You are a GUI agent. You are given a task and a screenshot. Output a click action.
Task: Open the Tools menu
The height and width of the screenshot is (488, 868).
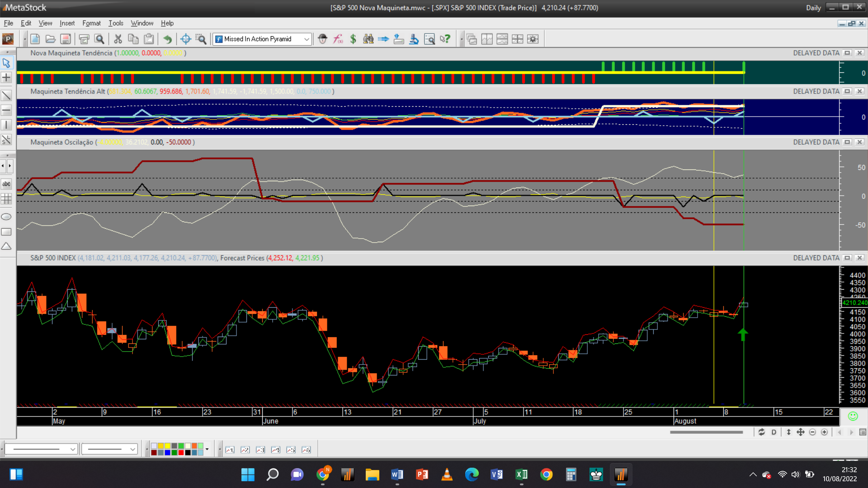116,23
